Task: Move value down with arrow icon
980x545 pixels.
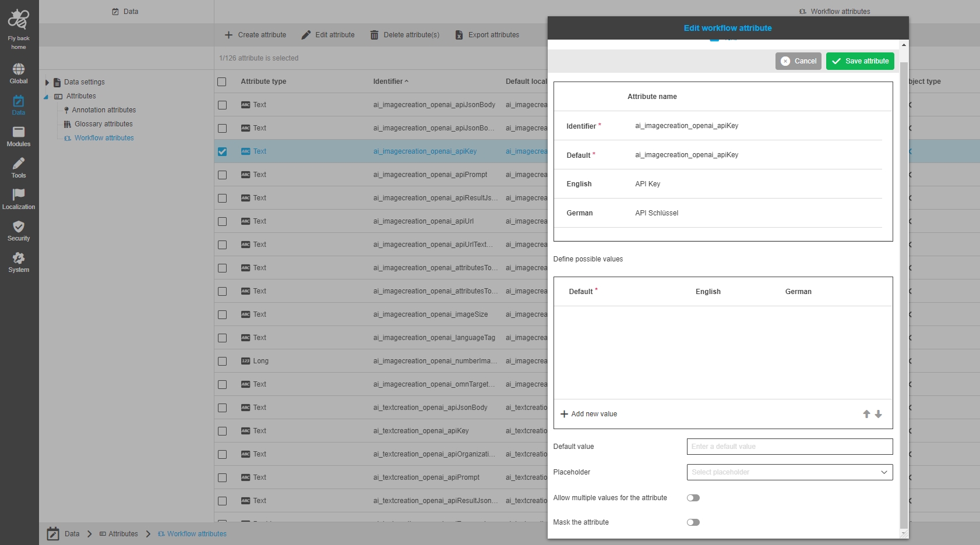Action: (x=878, y=414)
